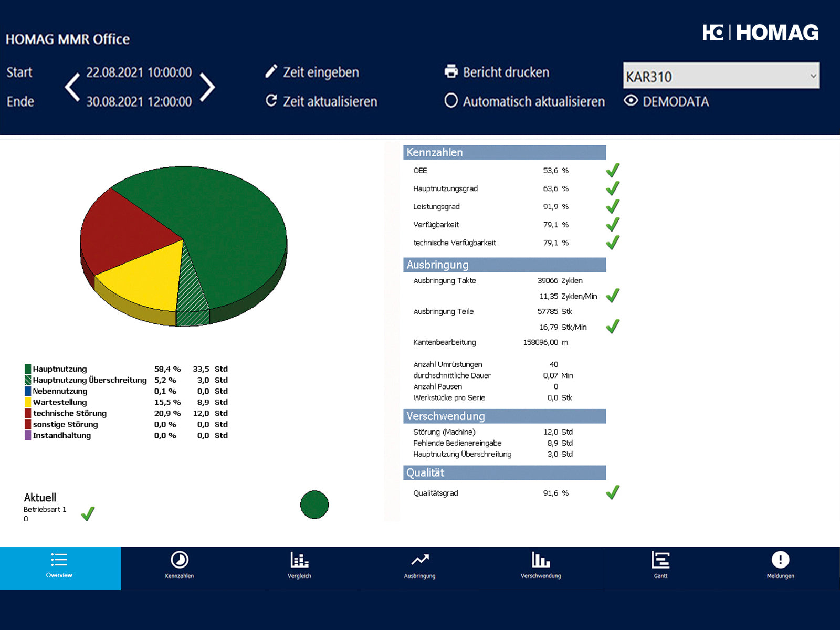Image resolution: width=840 pixels, height=630 pixels.
Task: Open the Vergleich bar chart icon
Action: tap(299, 560)
